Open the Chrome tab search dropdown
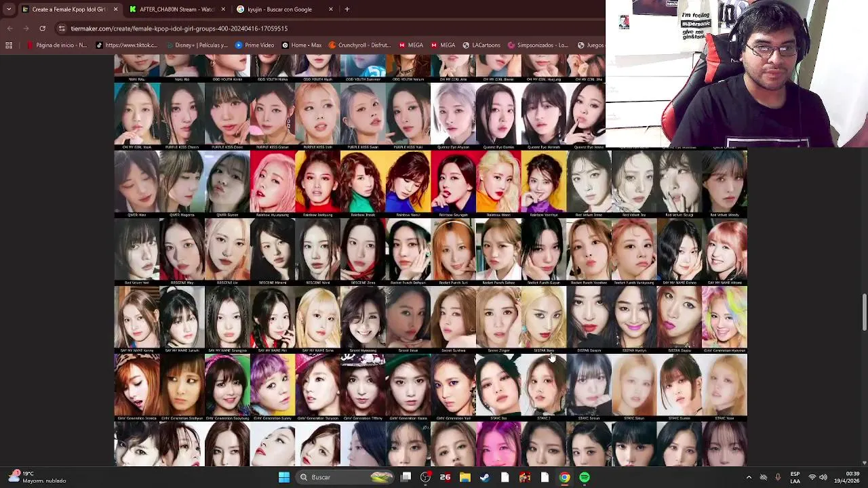The height and width of the screenshot is (488, 868). [x=8, y=9]
